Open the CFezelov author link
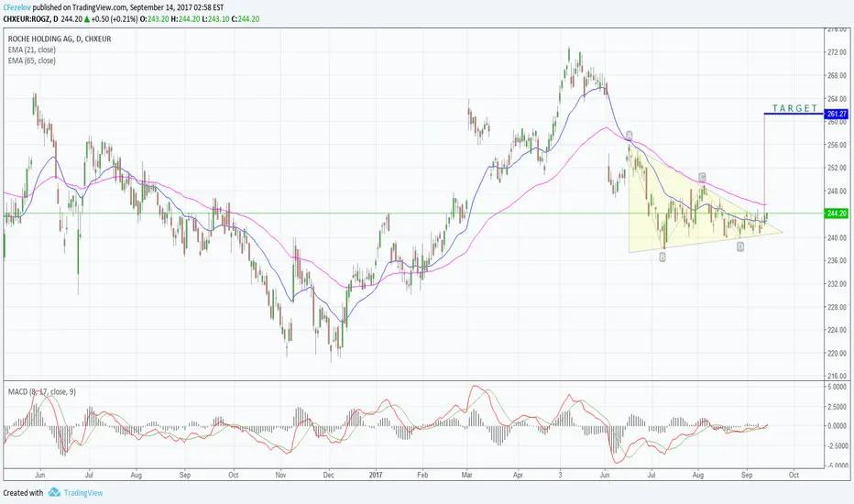The height and width of the screenshot is (504, 854). pyautogui.click(x=16, y=7)
